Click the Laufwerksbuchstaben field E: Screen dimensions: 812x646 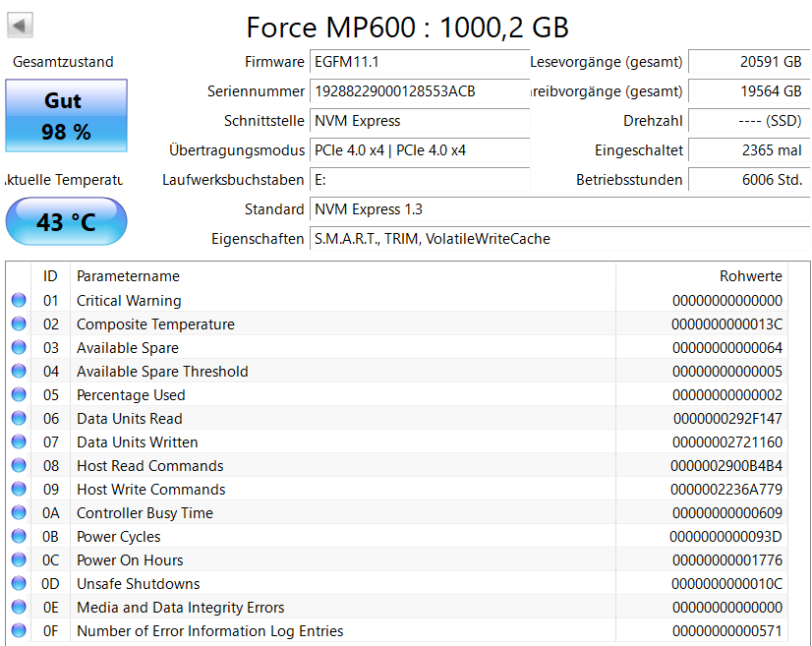[x=420, y=180]
